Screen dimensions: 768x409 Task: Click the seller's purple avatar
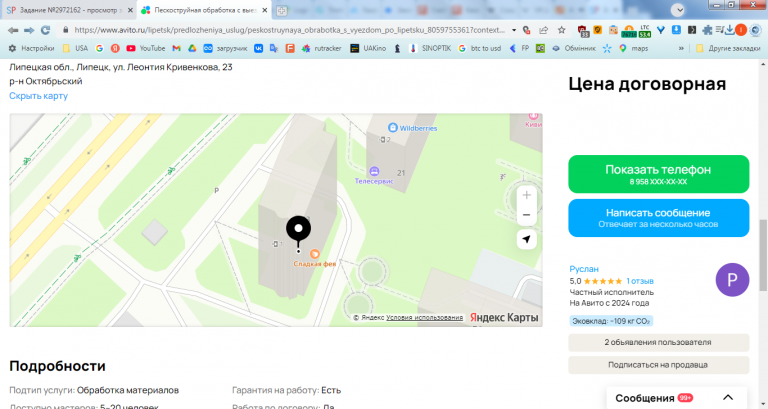click(732, 280)
